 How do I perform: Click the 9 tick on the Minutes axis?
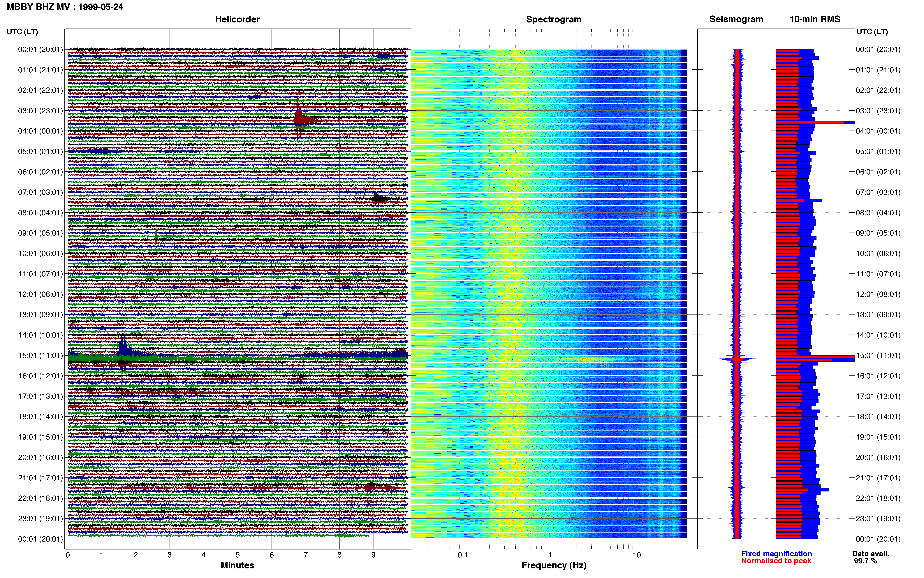tap(373, 555)
